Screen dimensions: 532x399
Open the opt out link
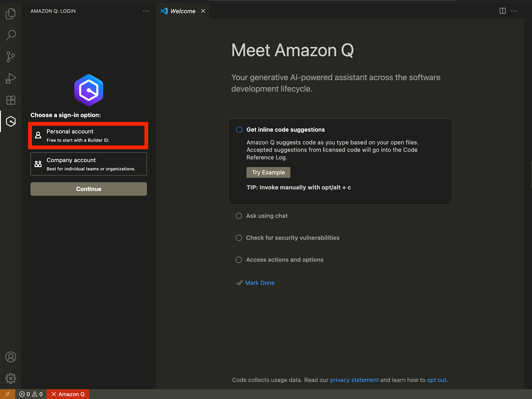pos(436,380)
